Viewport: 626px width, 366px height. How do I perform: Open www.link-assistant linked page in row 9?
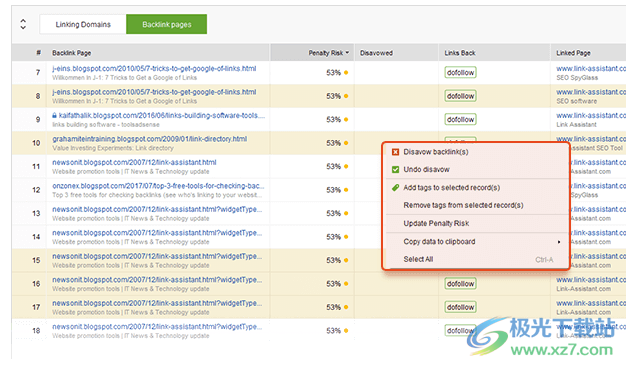[x=591, y=116]
